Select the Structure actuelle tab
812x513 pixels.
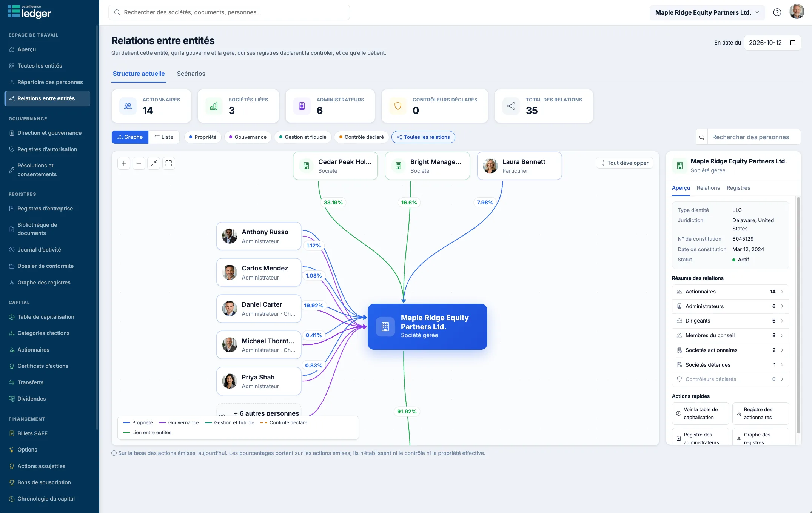[139, 74]
